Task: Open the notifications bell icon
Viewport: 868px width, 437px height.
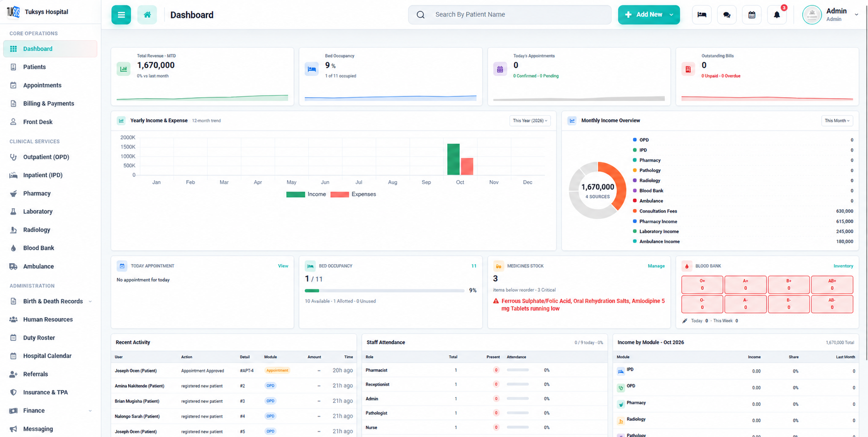Action: [x=777, y=15]
